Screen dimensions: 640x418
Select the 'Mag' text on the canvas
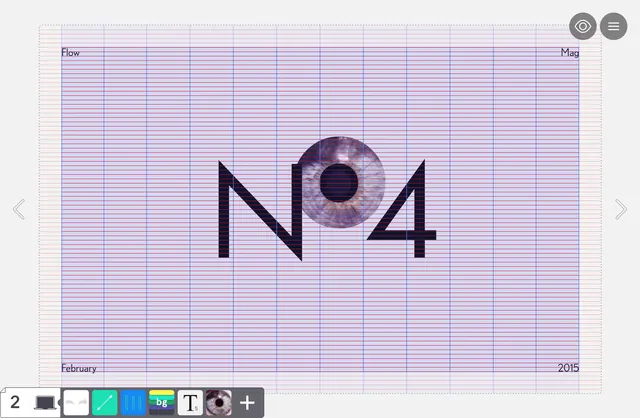570,53
